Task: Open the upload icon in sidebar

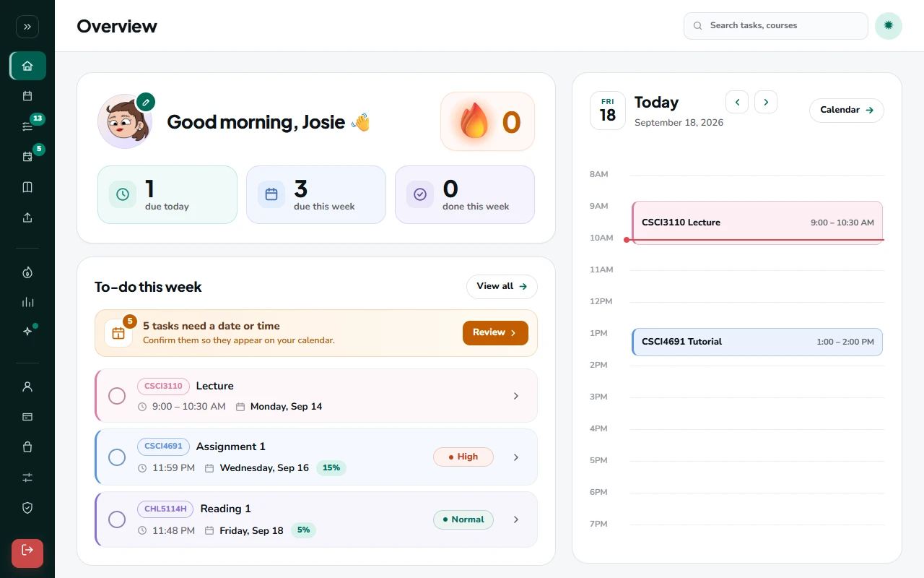Action: tap(27, 217)
